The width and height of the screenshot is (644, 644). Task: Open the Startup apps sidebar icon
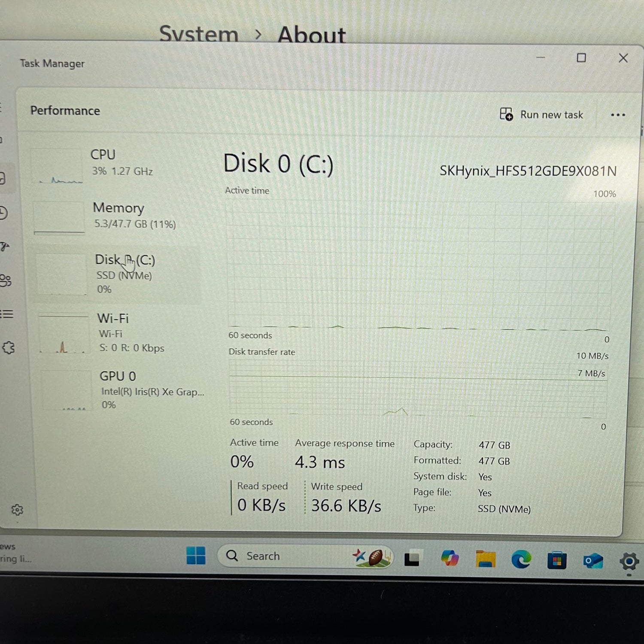coord(5,246)
